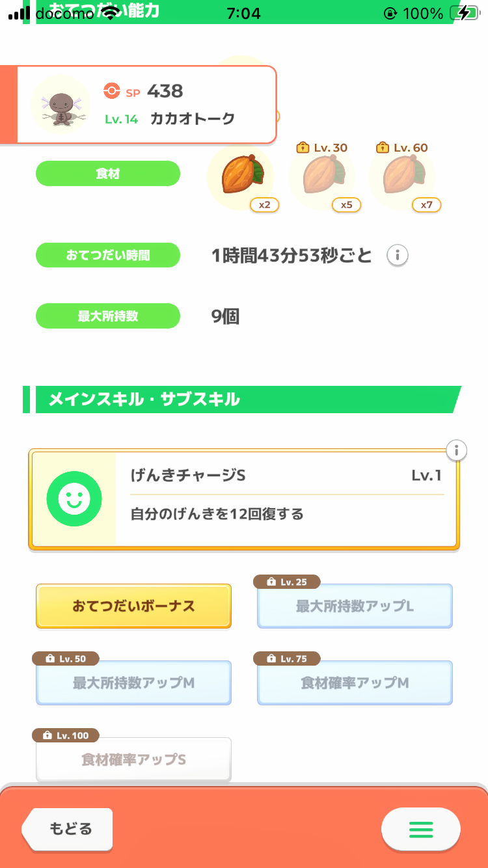Image resolution: width=488 pixels, height=868 pixels.
Task: Open the げんきチャージS main skill card
Action: (285, 499)
